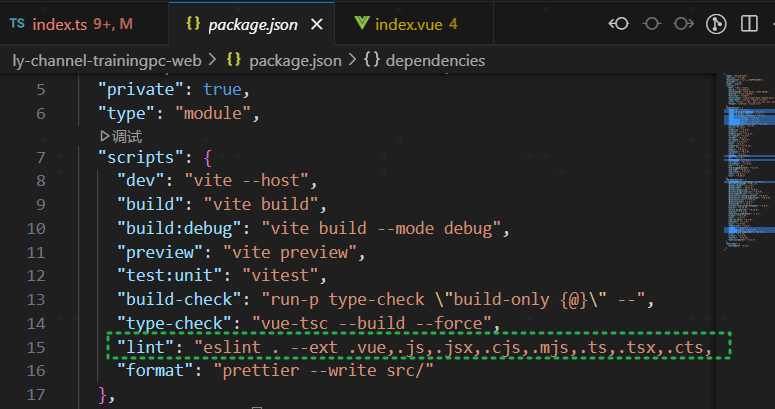Click the braces icon on package.json tab

(193, 22)
